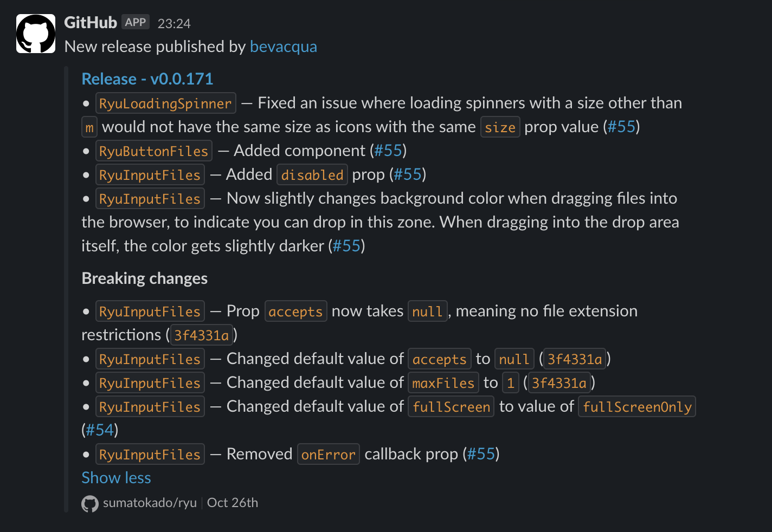Collapse the message with Show less
Screen dimensions: 772x532
(116, 478)
